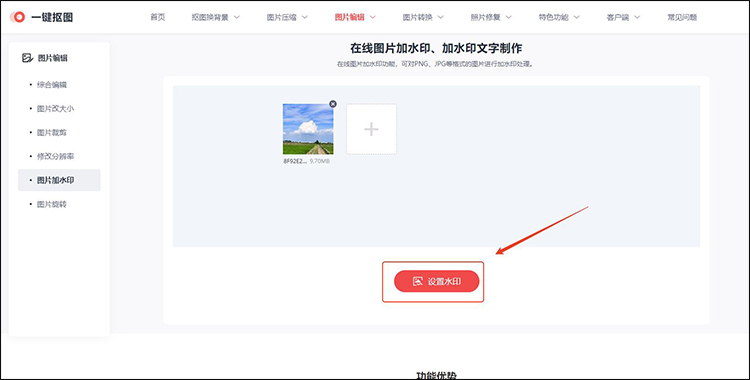Image resolution: width=750 pixels, height=380 pixels.
Task: Select 图片改大小 in the sidebar
Action: (x=55, y=109)
